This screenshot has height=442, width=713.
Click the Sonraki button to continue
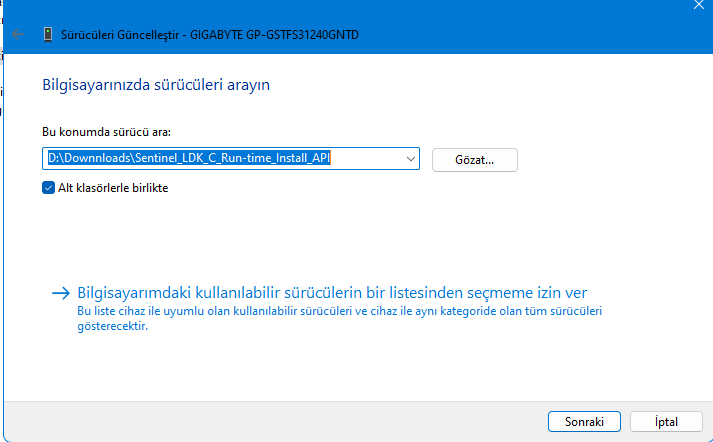click(x=584, y=420)
